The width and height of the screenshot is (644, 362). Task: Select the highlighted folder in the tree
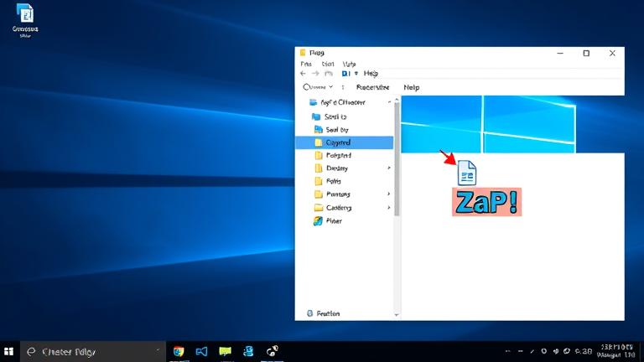pyautogui.click(x=344, y=142)
